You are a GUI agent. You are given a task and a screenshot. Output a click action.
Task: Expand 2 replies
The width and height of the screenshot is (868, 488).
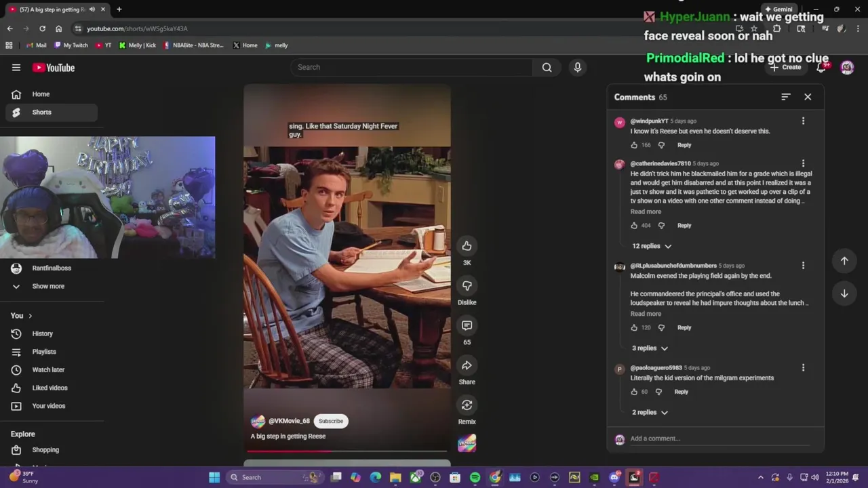650,413
